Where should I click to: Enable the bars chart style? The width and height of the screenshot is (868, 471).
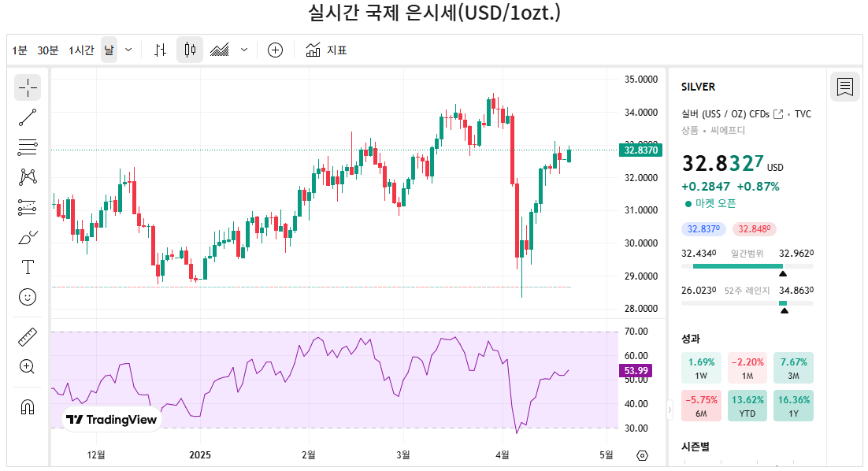click(x=160, y=49)
